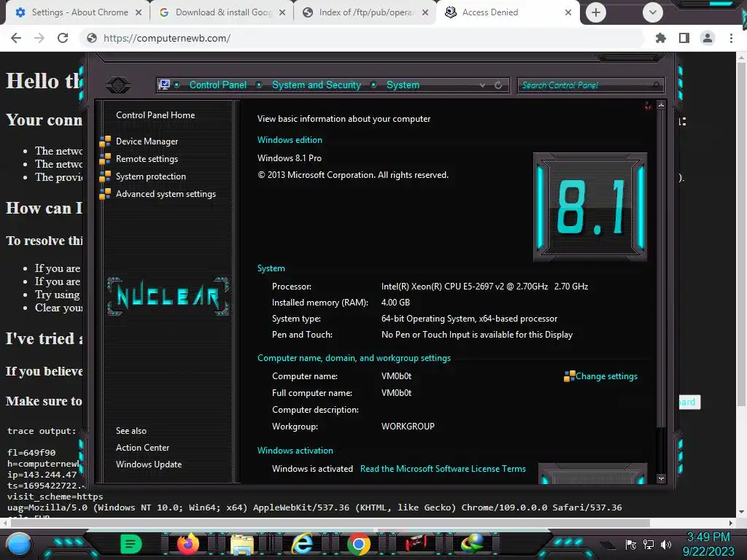Open Windows Update link under See also
The image size is (747, 560).
click(149, 464)
